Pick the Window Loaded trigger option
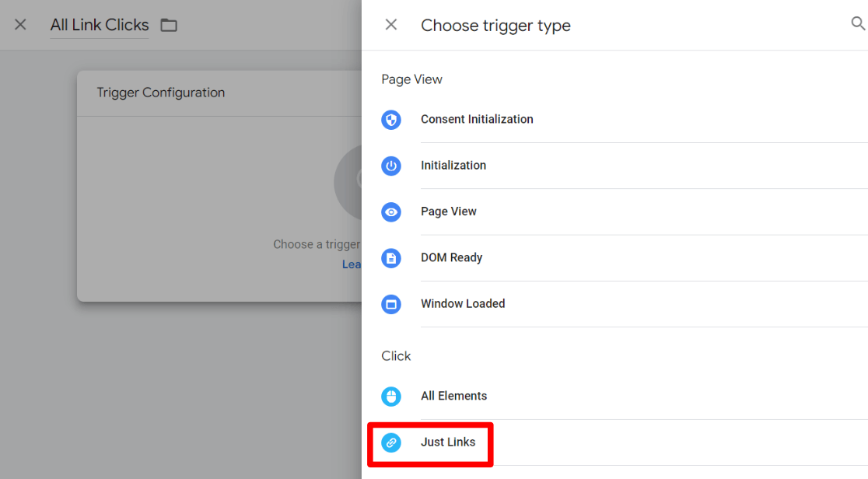The height and width of the screenshot is (479, 868). tap(463, 304)
